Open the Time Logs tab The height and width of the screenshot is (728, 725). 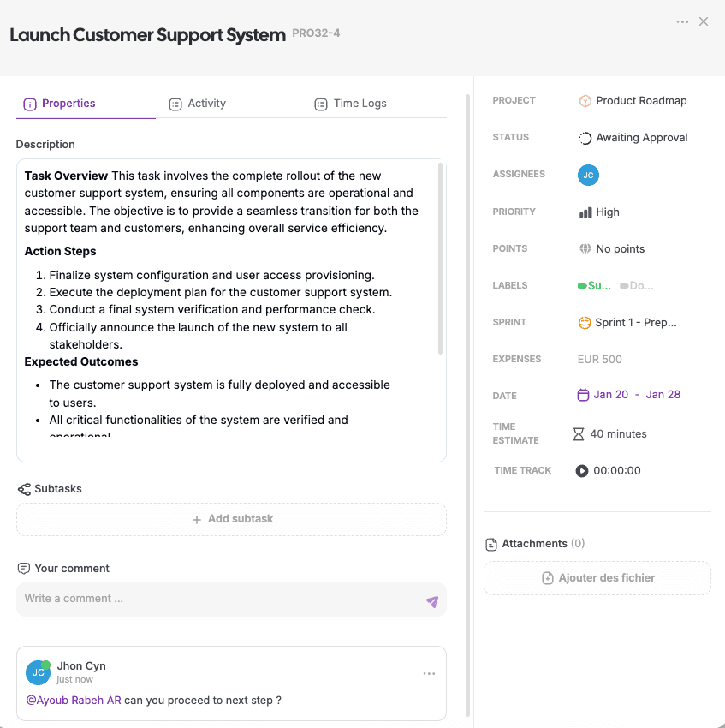(350, 104)
